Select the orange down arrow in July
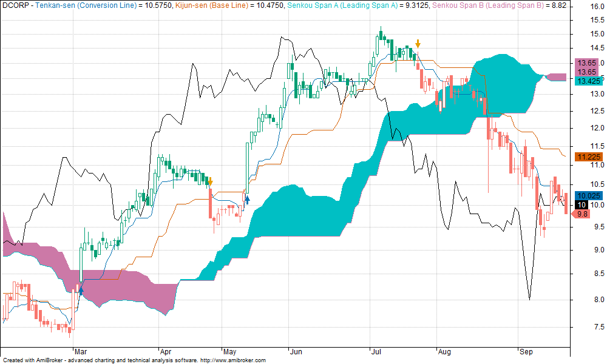Screen dimensions: 607x364 click(x=418, y=44)
